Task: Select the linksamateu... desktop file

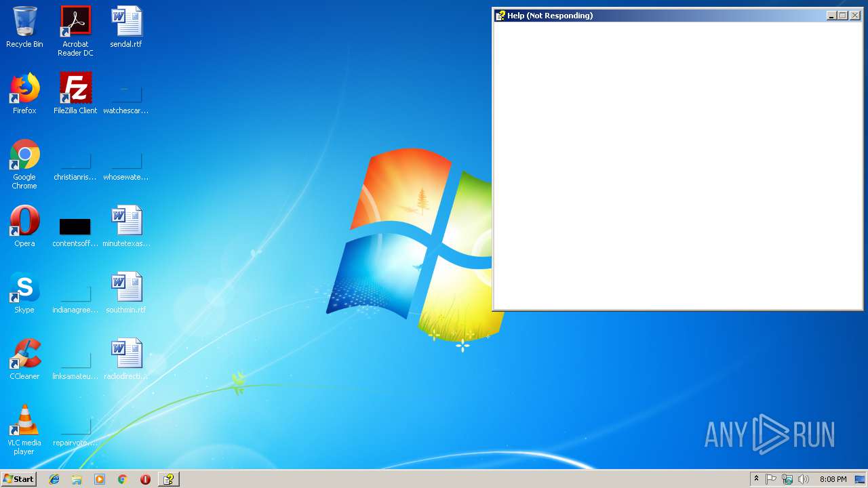Action: 75,366
